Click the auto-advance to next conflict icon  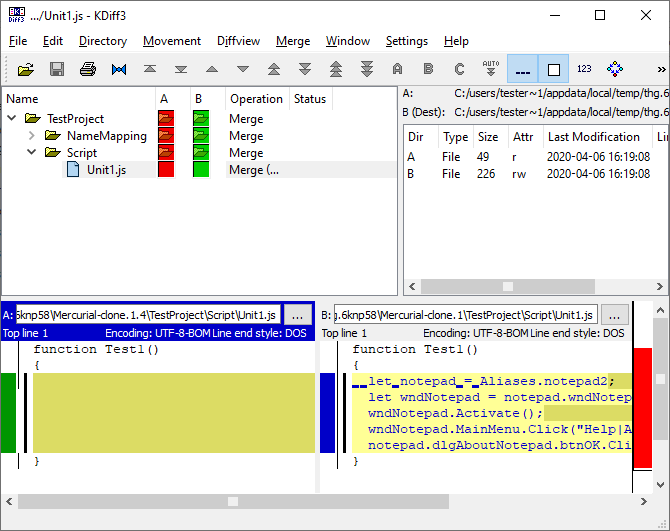pyautogui.click(x=490, y=69)
